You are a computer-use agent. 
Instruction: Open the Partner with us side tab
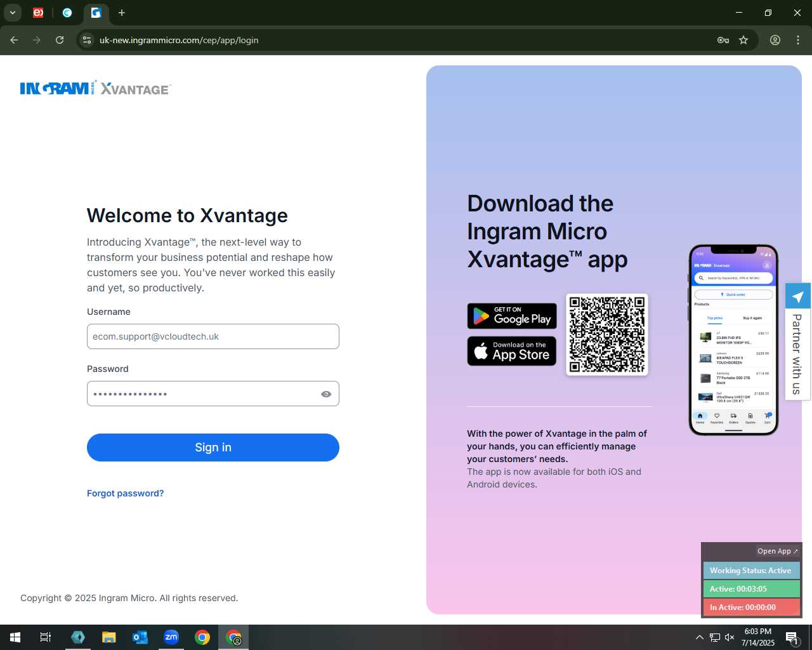pos(797,354)
